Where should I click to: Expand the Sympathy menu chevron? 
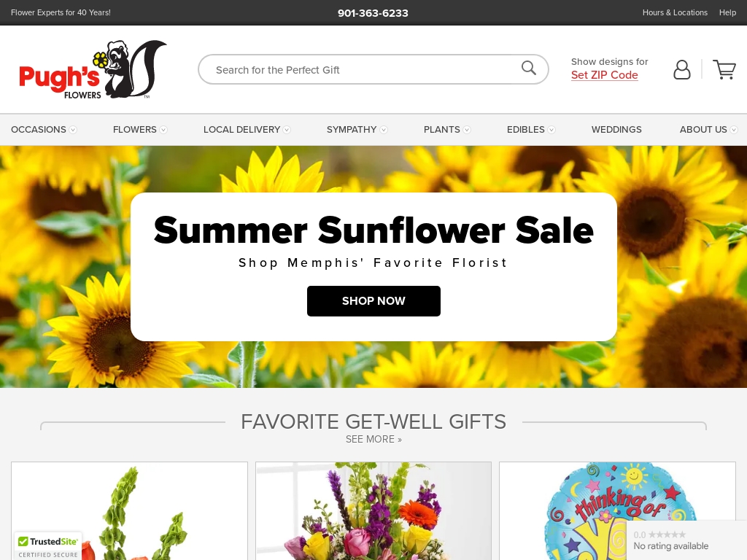tap(384, 130)
